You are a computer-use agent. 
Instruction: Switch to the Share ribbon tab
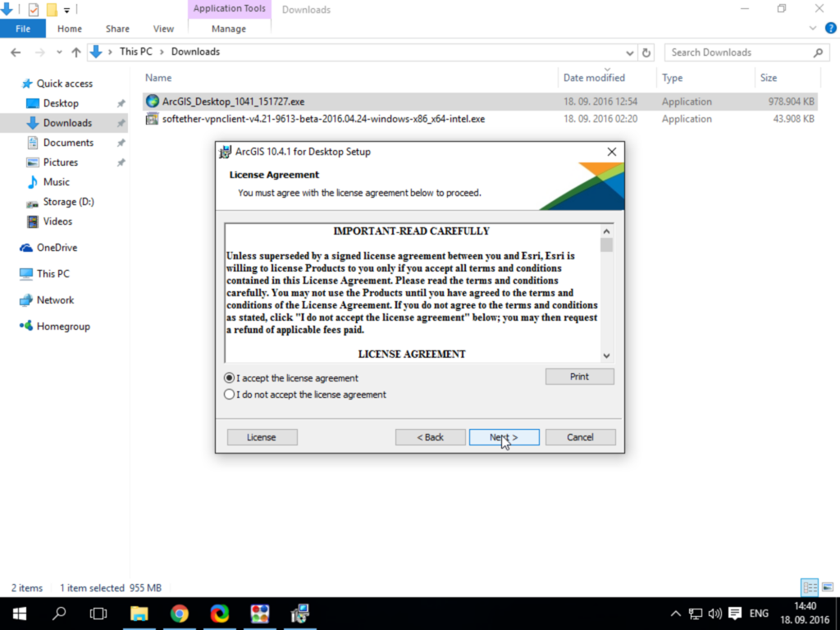[x=117, y=29]
